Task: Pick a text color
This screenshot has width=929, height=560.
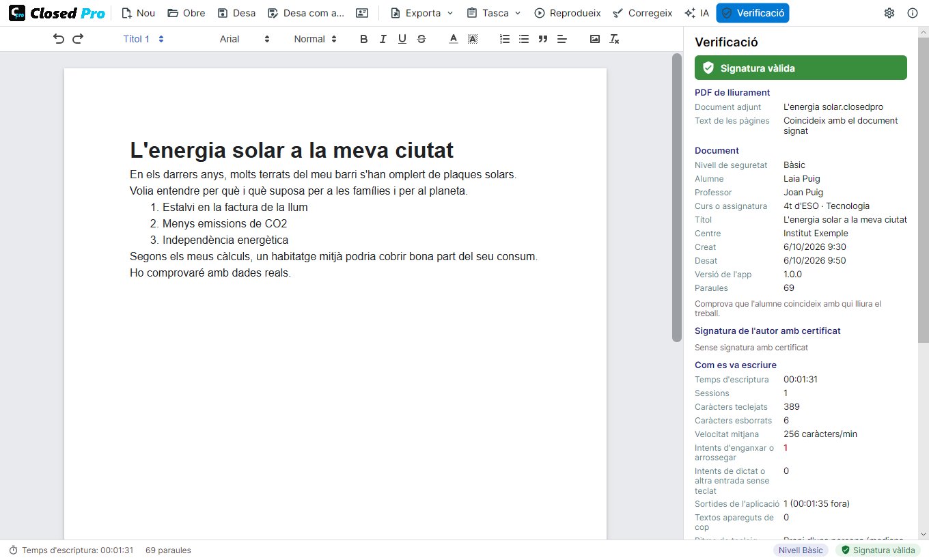Action: (453, 39)
